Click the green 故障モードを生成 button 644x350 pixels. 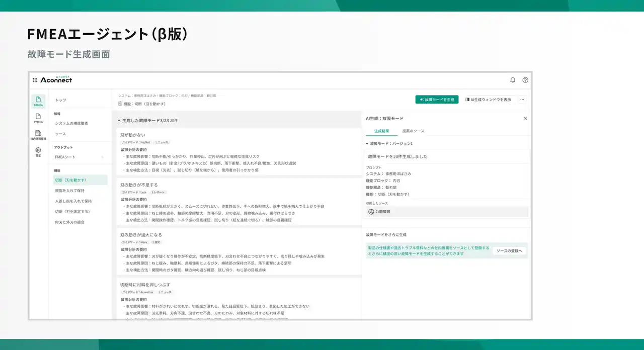(x=437, y=100)
